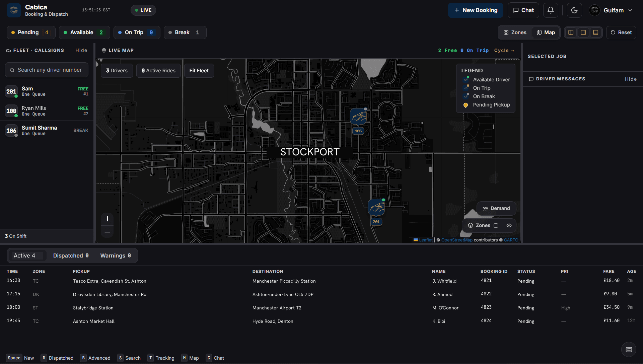The width and height of the screenshot is (643, 364).
Task: Filter by Available drivers
Action: click(x=84, y=32)
